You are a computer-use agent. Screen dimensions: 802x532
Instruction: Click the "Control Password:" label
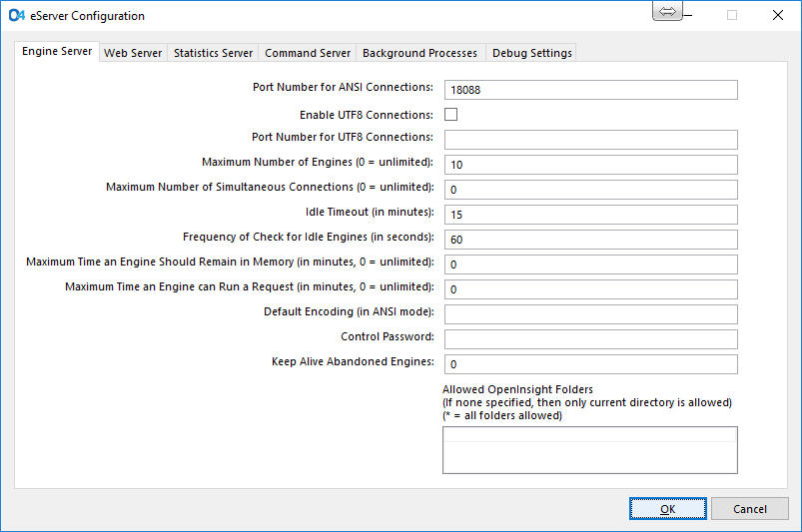click(x=388, y=336)
